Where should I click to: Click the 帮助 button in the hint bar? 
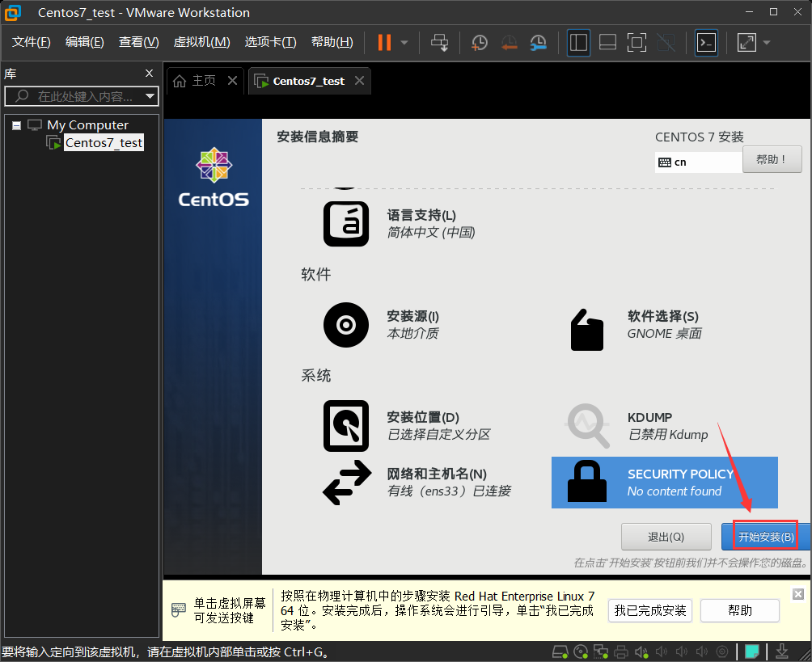tap(739, 611)
